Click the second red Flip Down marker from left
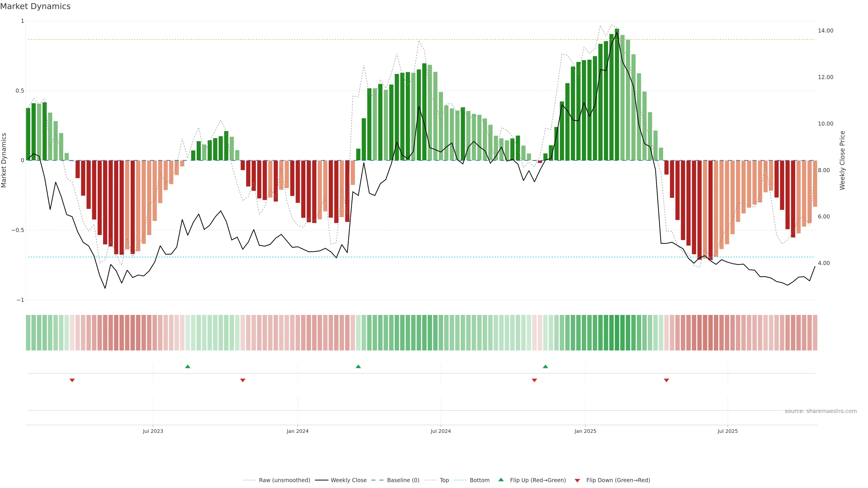The image size is (868, 488). point(243,380)
